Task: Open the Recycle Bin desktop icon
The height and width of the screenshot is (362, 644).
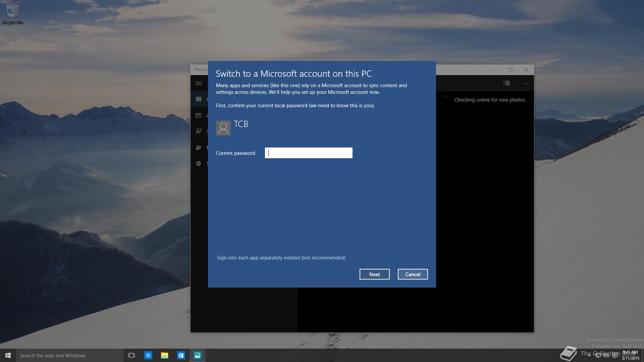Action: 13,14
